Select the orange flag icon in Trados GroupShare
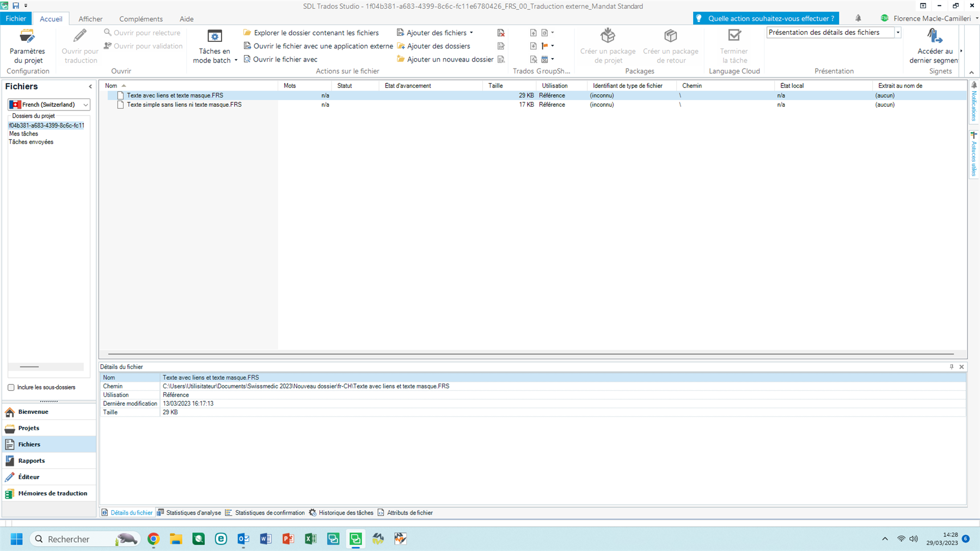 point(544,46)
